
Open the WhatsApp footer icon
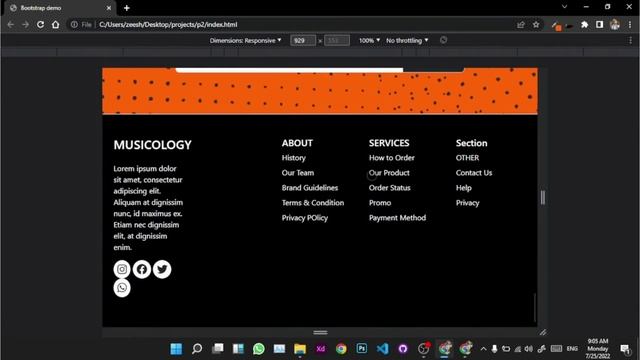pos(122,288)
